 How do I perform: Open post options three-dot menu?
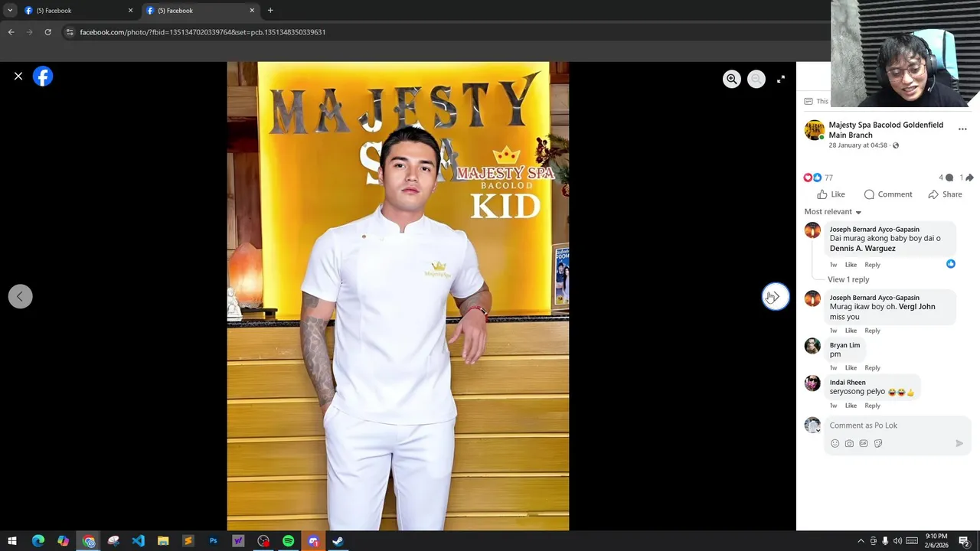pyautogui.click(x=962, y=129)
